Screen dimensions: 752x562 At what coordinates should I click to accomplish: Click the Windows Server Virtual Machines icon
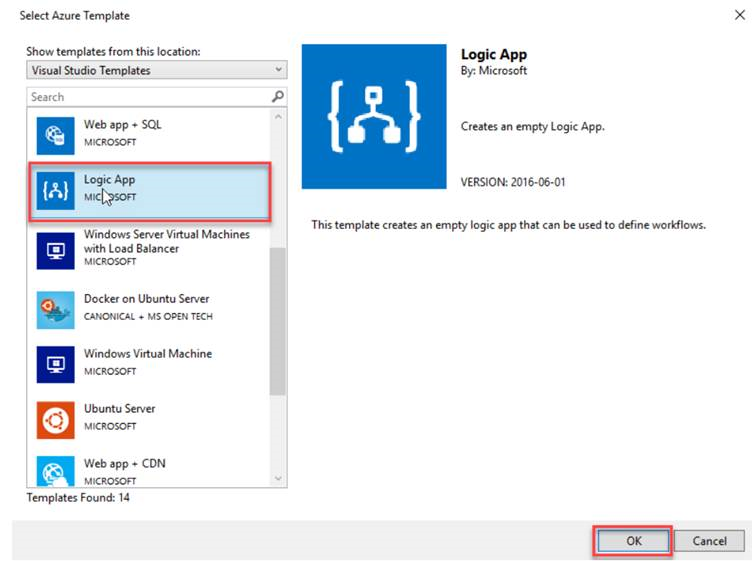point(55,250)
